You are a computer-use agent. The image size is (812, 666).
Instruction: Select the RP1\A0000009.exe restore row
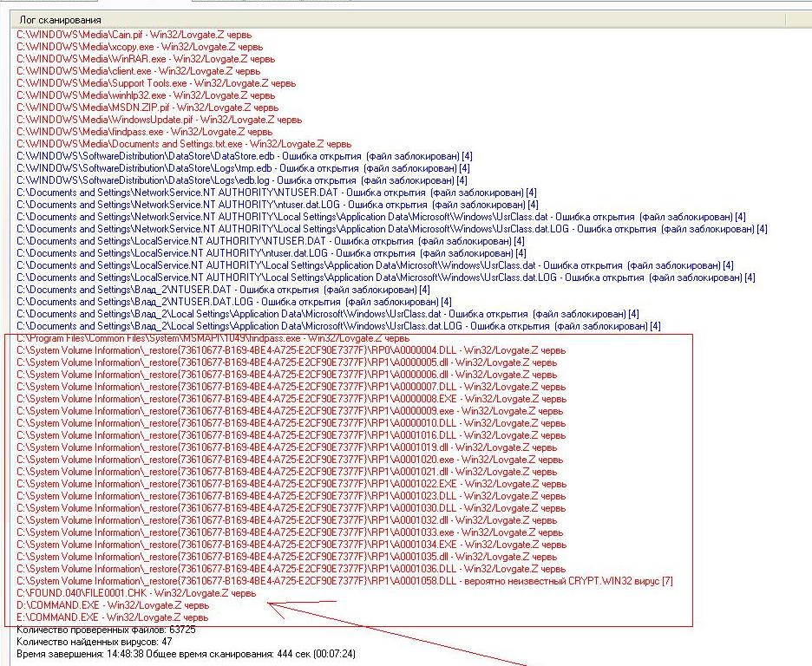[x=290, y=412]
